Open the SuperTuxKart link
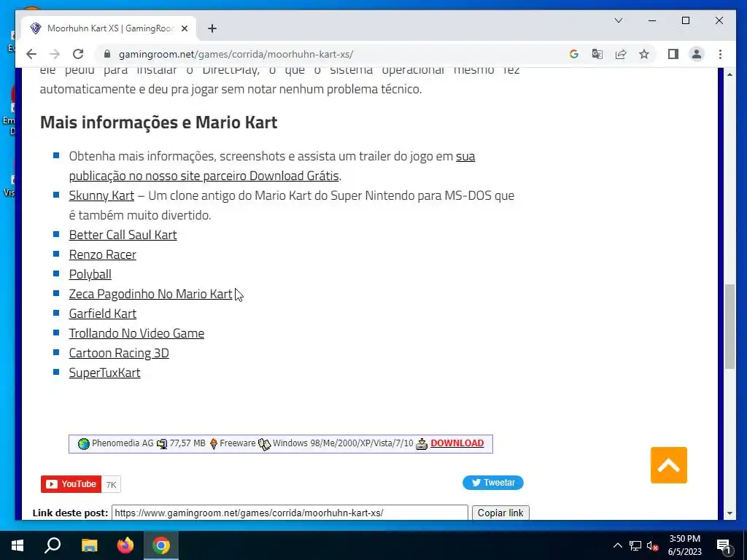Screen dimensions: 747x560 [104, 373]
